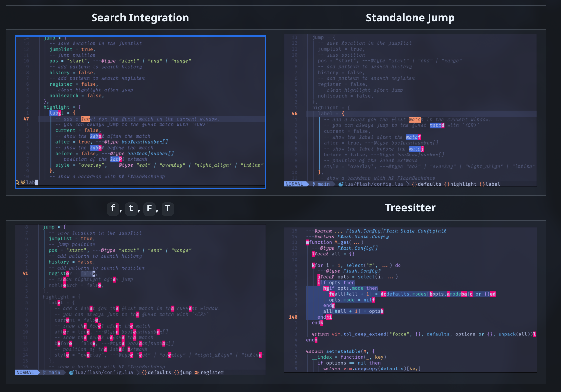Click the lowercase t key badge
561x392 pixels.
click(x=131, y=208)
